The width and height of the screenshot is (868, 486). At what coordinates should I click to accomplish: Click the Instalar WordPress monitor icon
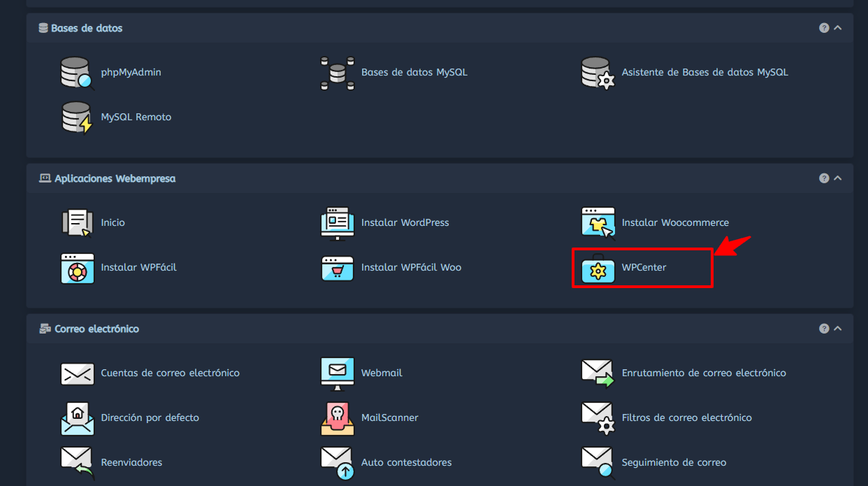(338, 223)
